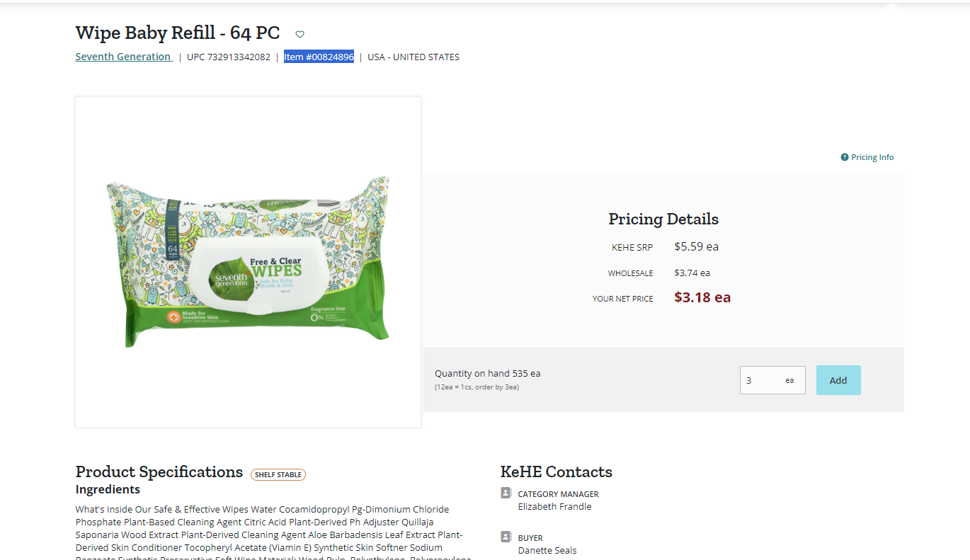Image resolution: width=970 pixels, height=560 pixels.
Task: Click the UPC 732913342082 text
Action: click(x=229, y=57)
